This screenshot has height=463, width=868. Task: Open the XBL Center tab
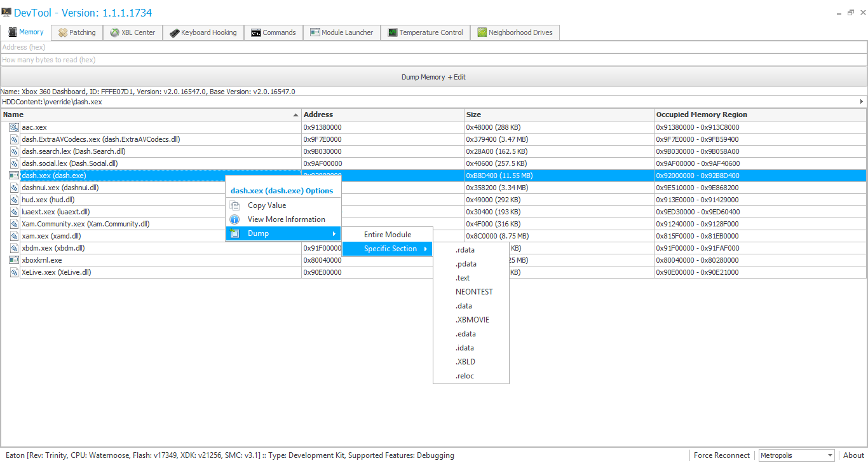click(133, 32)
